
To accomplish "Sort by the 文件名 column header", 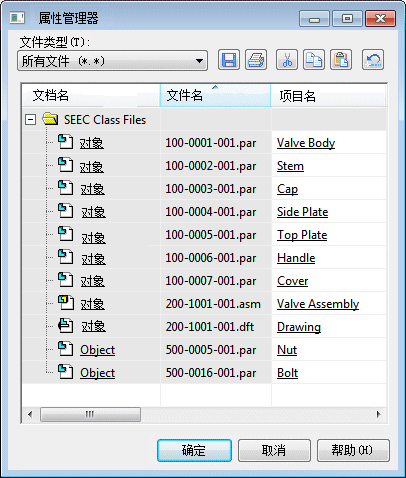I will 215,96.
